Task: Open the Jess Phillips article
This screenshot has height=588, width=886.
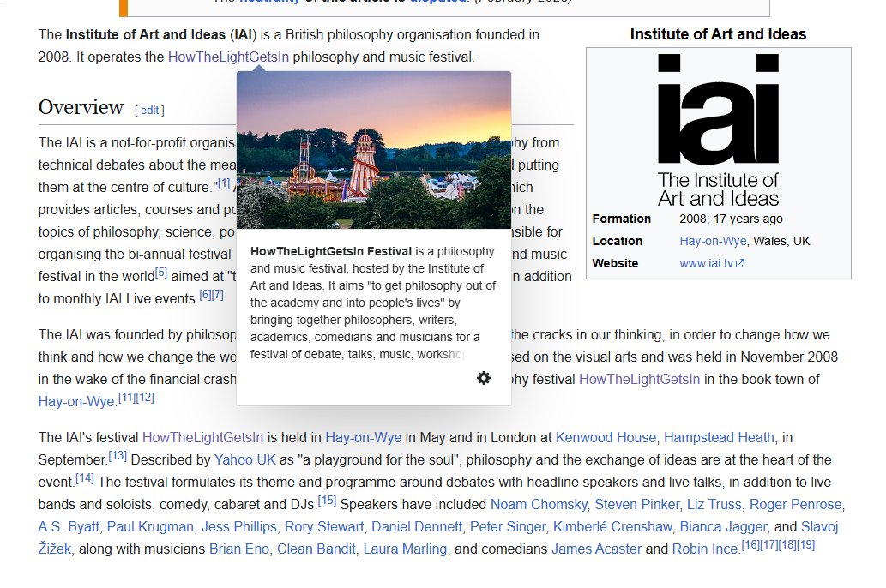Action: click(x=239, y=527)
